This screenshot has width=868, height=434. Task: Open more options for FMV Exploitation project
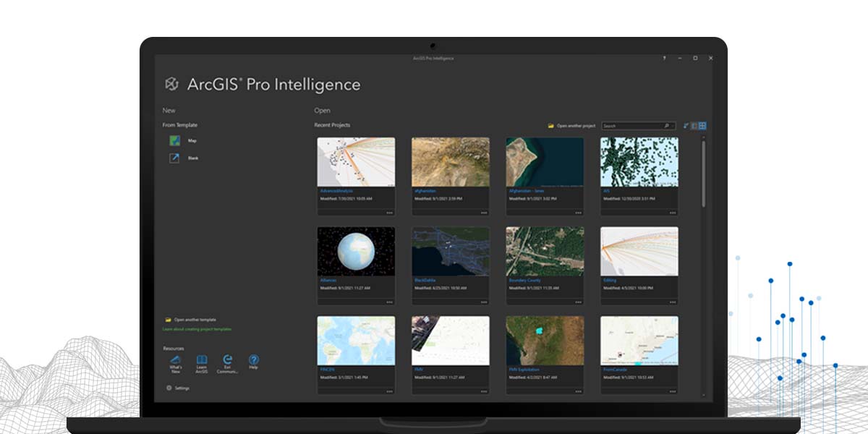click(579, 391)
